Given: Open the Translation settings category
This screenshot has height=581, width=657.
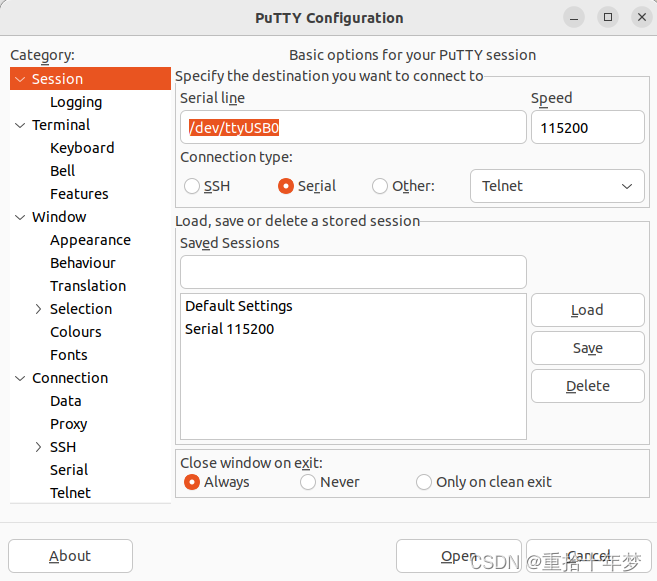Looking at the screenshot, I should pos(88,286).
